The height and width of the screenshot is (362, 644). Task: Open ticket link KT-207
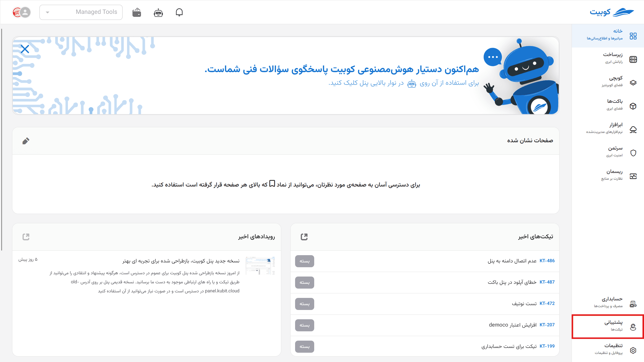click(547, 325)
